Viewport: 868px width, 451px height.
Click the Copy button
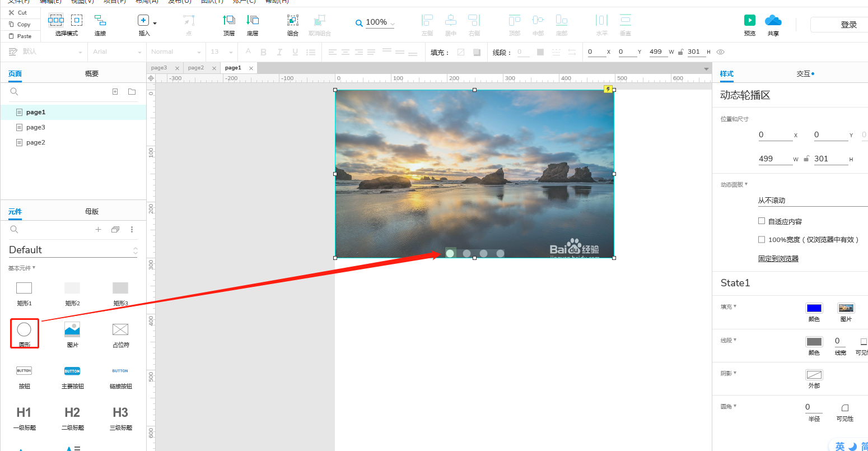20,24
